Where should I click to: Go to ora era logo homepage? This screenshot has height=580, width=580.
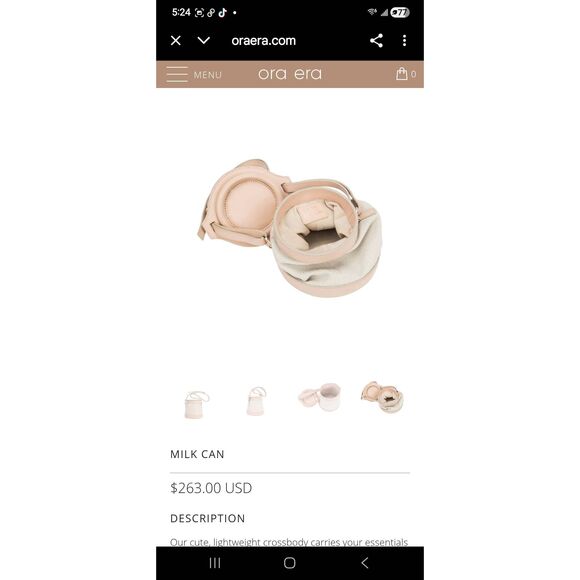point(290,74)
